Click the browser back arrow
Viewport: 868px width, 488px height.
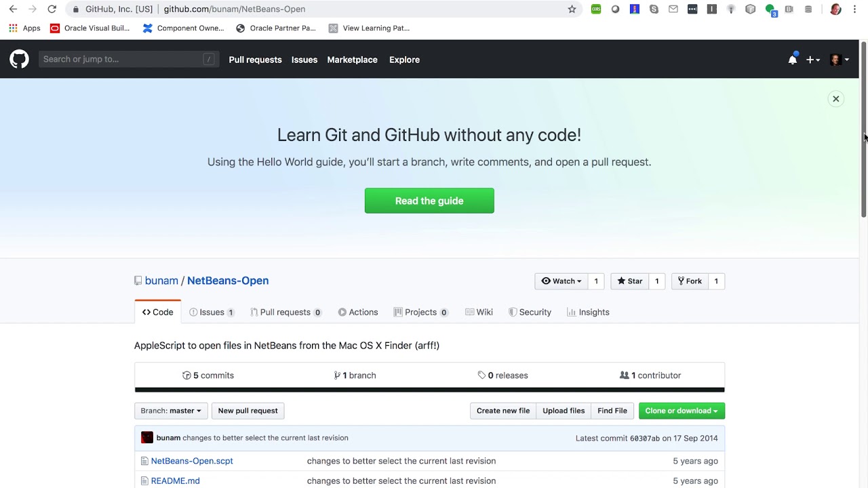coord(13,9)
